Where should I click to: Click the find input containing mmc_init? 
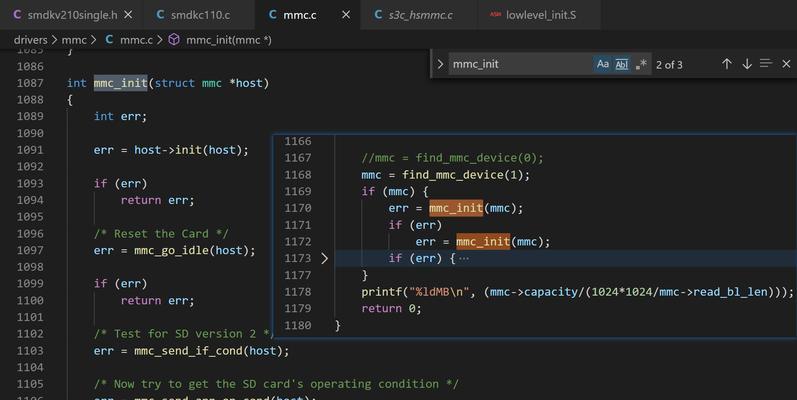tap(519, 64)
